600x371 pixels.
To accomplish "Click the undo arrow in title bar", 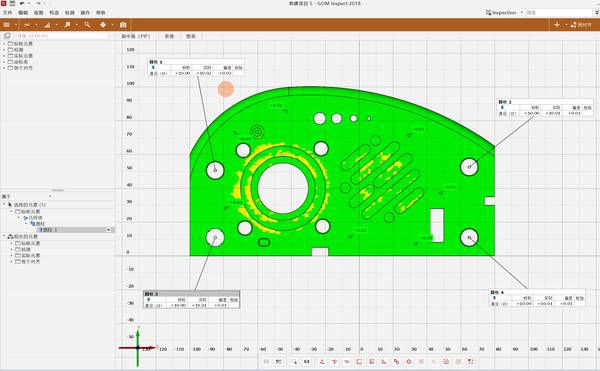I will tap(22, 3).
